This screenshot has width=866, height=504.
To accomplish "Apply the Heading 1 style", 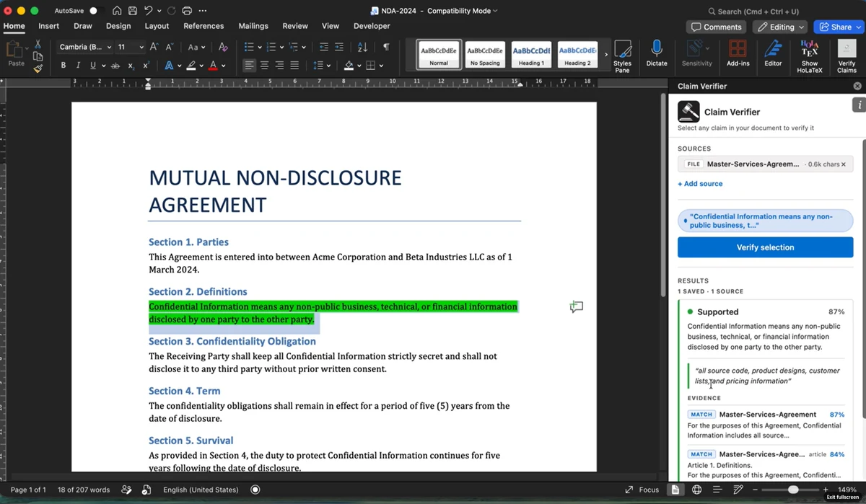I will pos(532,55).
